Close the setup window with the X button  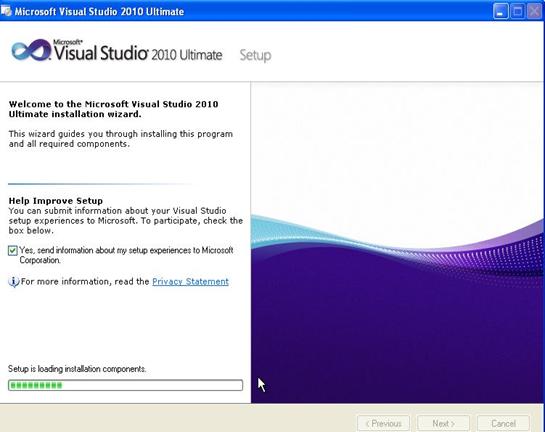pyautogui.click(x=535, y=11)
